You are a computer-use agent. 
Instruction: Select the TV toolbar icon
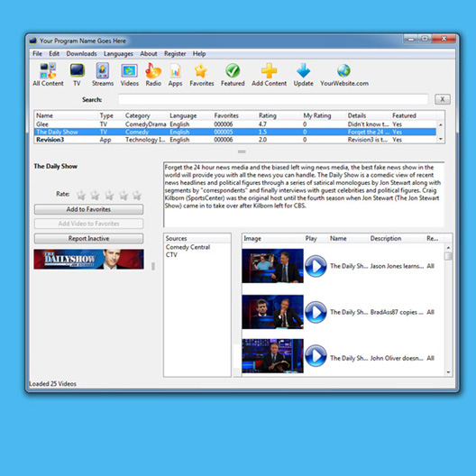78,75
